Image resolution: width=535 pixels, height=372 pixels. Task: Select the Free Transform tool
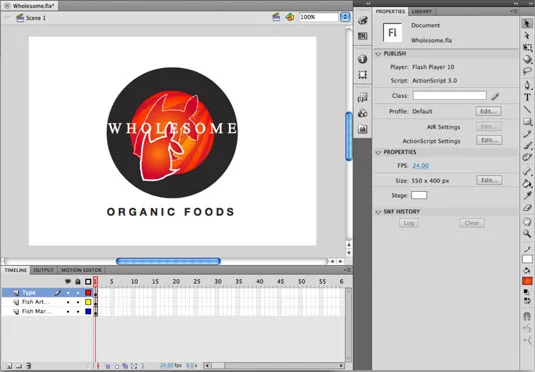[x=527, y=47]
